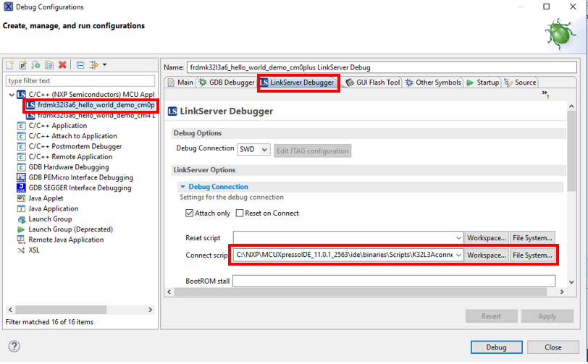Show hidden tabs overflow chevron
The height and width of the screenshot is (364, 588).
pyautogui.click(x=545, y=94)
